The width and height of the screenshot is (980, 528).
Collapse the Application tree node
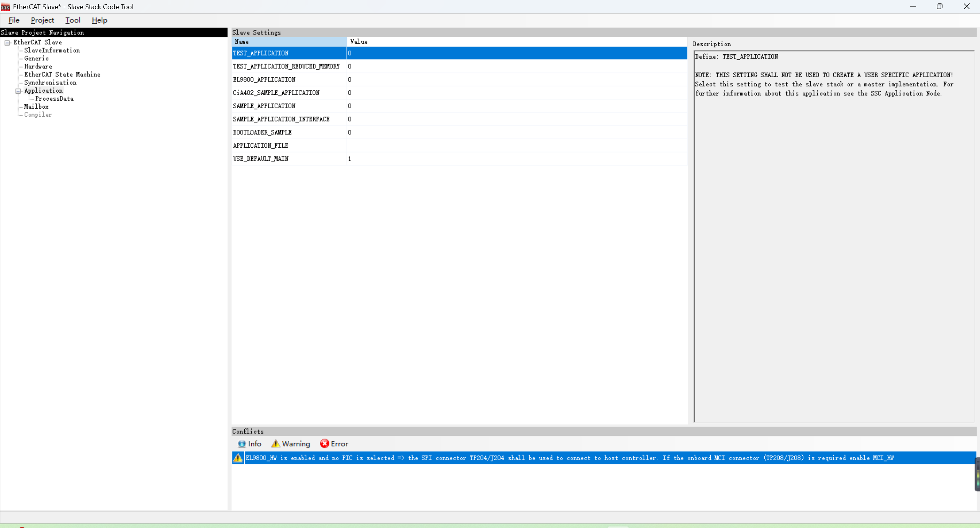(18, 91)
